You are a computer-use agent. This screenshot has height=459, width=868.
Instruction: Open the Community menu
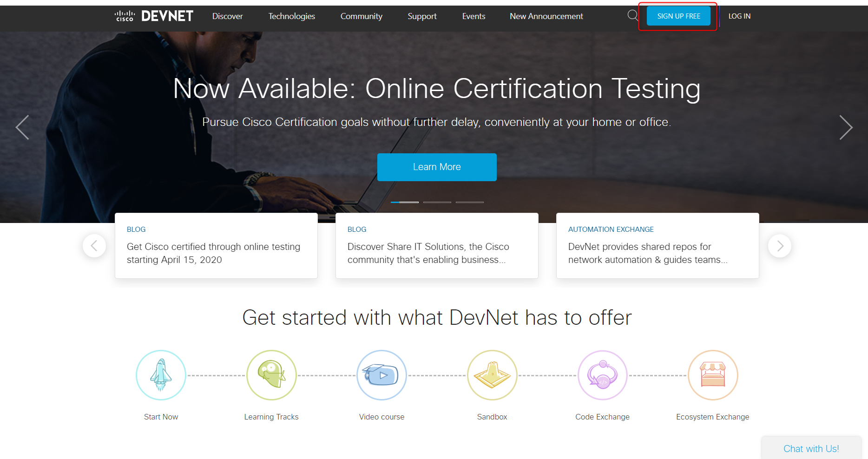point(362,16)
